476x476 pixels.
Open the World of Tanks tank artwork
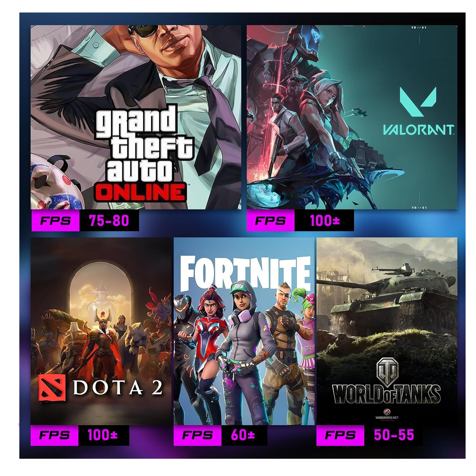point(387,331)
